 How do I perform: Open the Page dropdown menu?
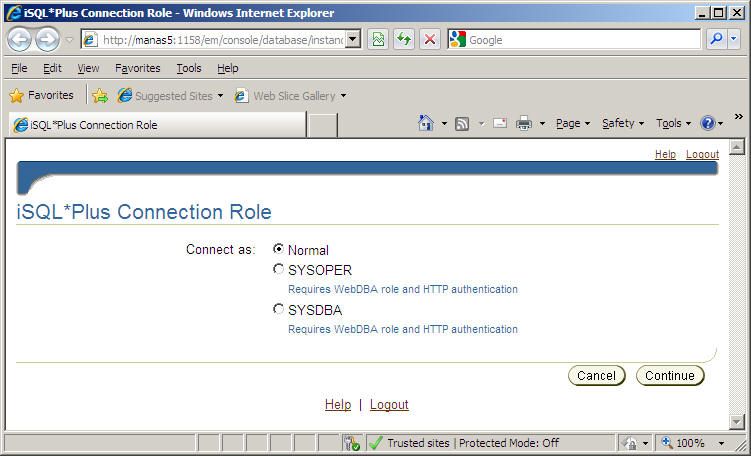point(572,123)
